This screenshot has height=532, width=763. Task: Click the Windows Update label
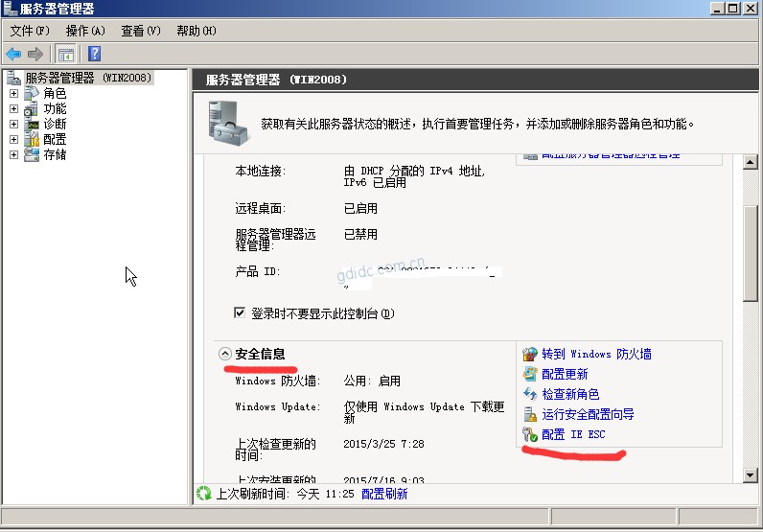(x=278, y=406)
